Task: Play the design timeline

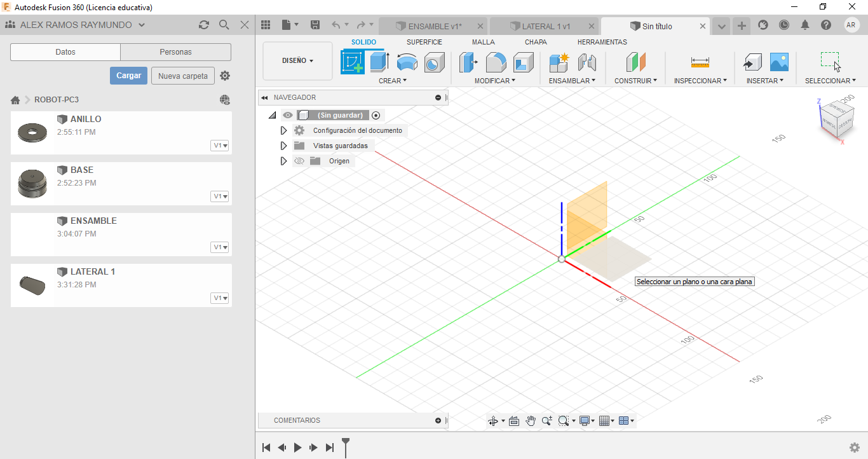Action: [297, 448]
